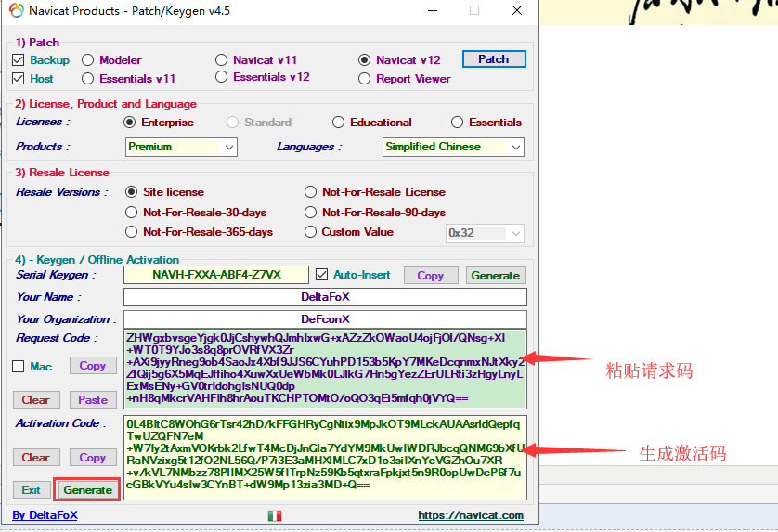Select the Essentials v11 option
The image size is (778, 532).
click(x=88, y=78)
